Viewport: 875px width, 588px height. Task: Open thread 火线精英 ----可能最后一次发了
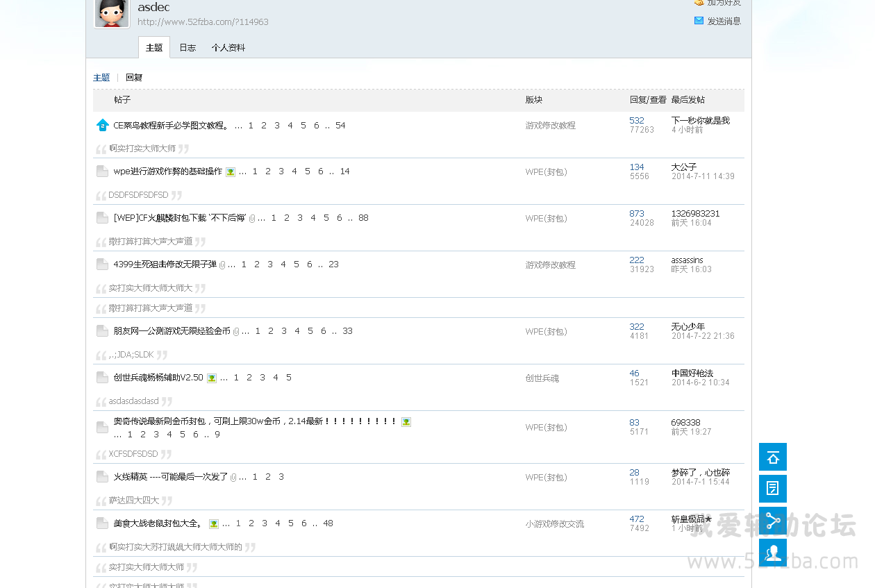tap(171, 477)
